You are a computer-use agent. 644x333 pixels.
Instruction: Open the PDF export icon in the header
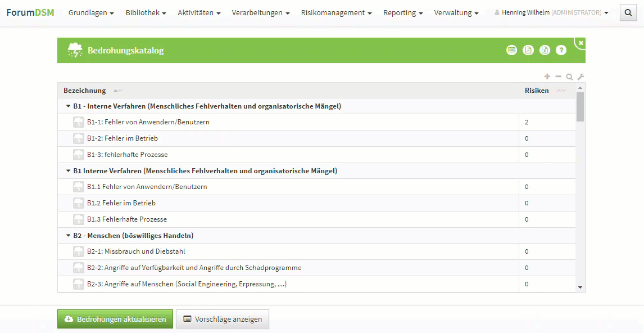[528, 49]
